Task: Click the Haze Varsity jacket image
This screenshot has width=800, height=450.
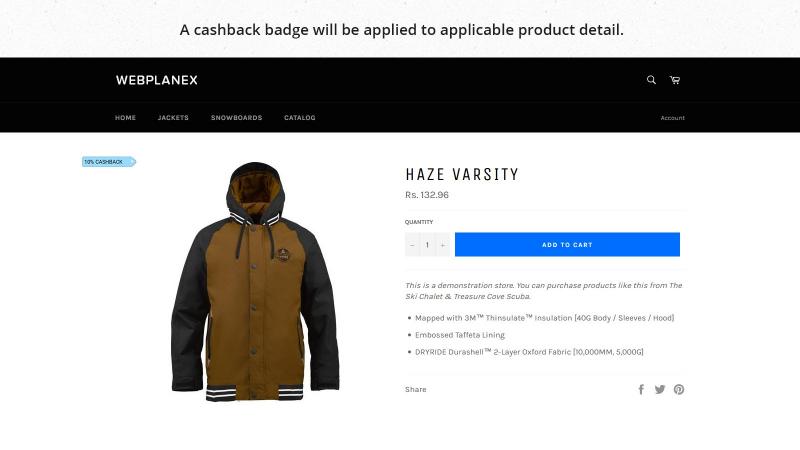Action: (255, 282)
